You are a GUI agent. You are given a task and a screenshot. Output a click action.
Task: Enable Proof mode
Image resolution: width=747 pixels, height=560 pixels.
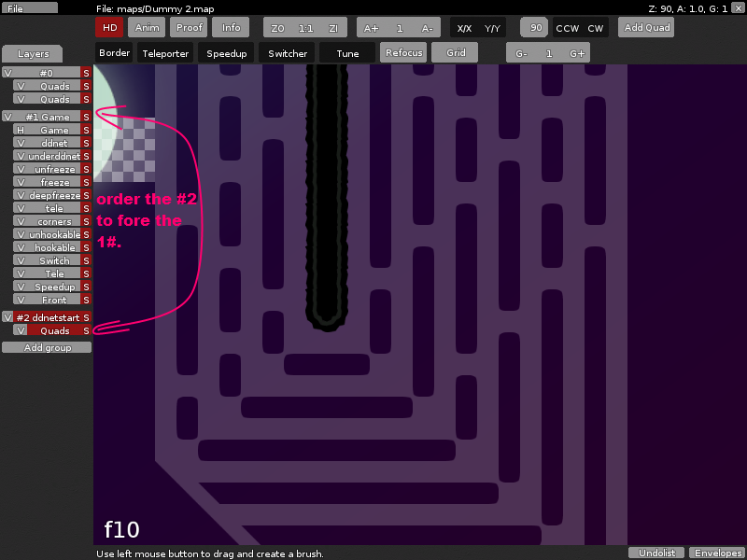point(189,27)
